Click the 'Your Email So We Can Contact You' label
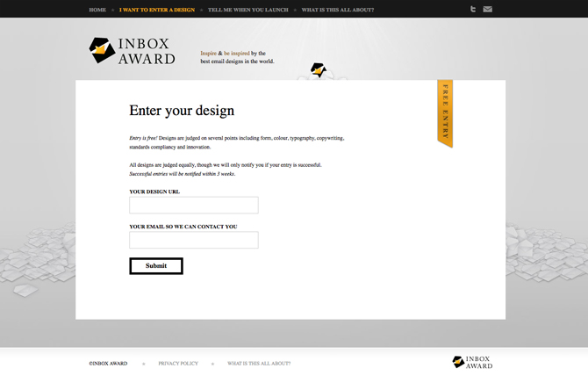The width and height of the screenshot is (588, 383). 183,227
